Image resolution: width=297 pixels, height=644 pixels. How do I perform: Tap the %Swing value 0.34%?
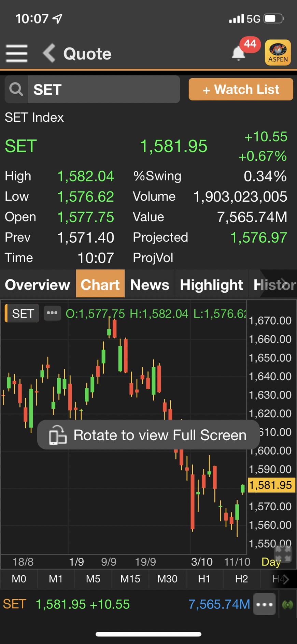pyautogui.click(x=265, y=176)
